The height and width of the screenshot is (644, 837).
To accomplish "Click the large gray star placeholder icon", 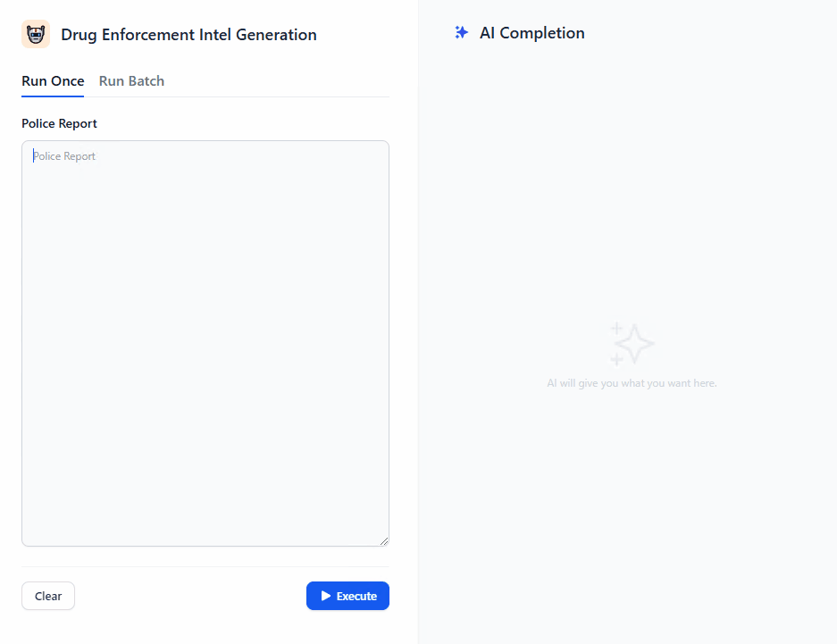I will [x=635, y=344].
